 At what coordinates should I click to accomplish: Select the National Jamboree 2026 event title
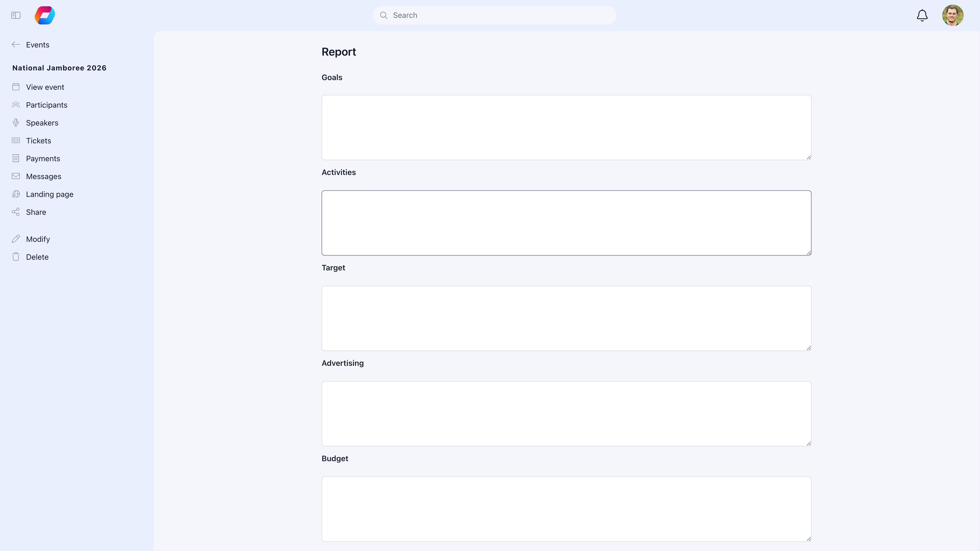click(x=59, y=68)
